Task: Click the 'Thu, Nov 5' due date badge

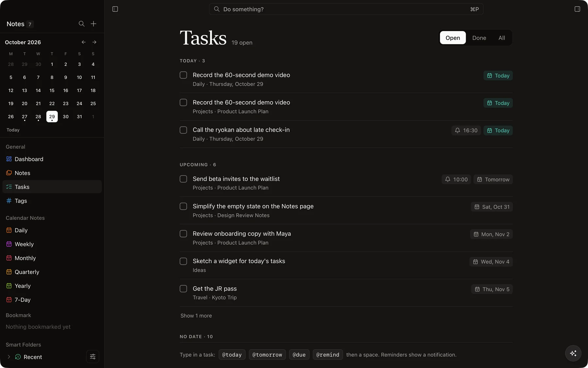Action: tap(492, 289)
